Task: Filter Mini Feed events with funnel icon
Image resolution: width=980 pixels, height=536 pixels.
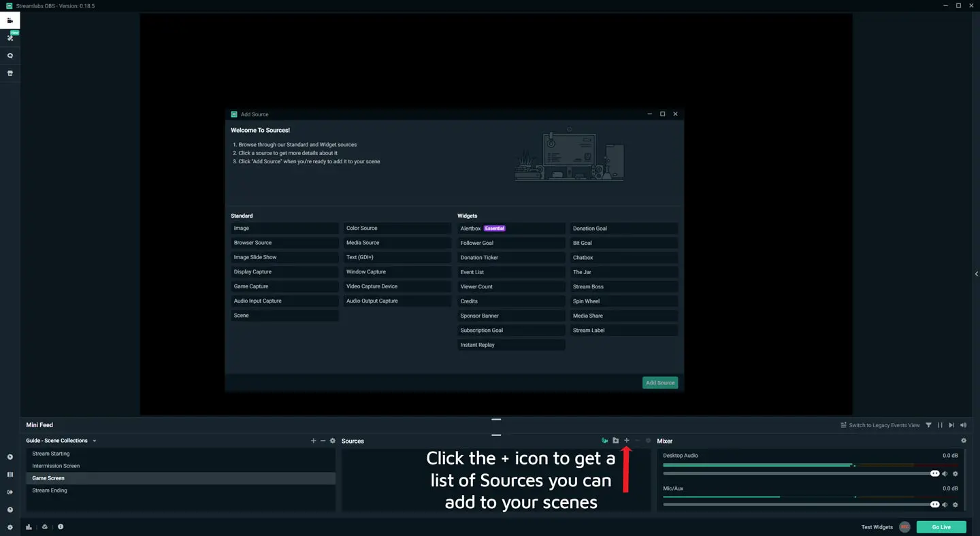Action: [x=928, y=425]
